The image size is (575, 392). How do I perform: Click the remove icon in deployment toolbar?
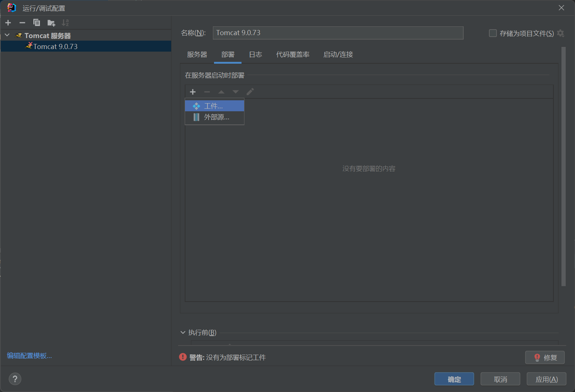207,92
